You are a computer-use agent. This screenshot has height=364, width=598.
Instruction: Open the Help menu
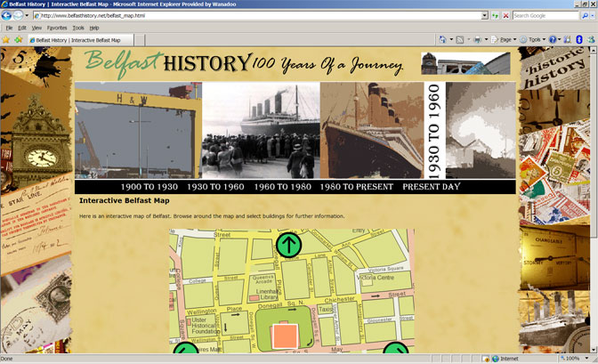[94, 28]
